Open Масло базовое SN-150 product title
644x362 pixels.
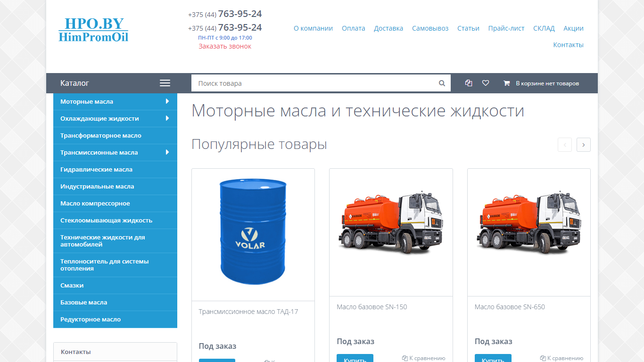[x=372, y=307]
